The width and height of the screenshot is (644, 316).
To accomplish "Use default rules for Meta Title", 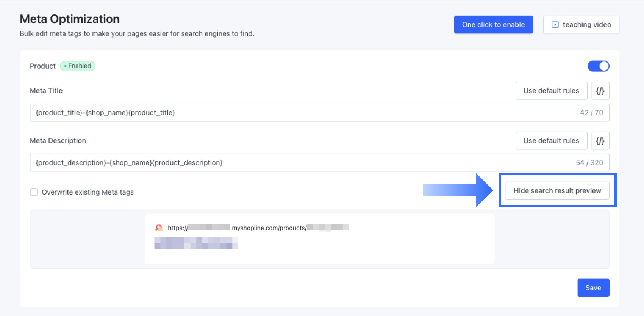I will point(551,91).
